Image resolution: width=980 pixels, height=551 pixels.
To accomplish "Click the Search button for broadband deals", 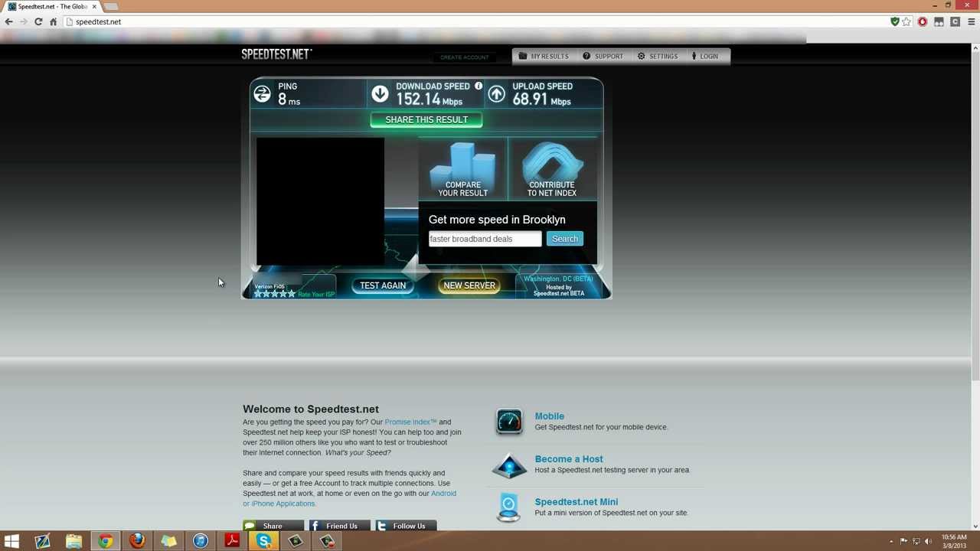I will [x=565, y=239].
